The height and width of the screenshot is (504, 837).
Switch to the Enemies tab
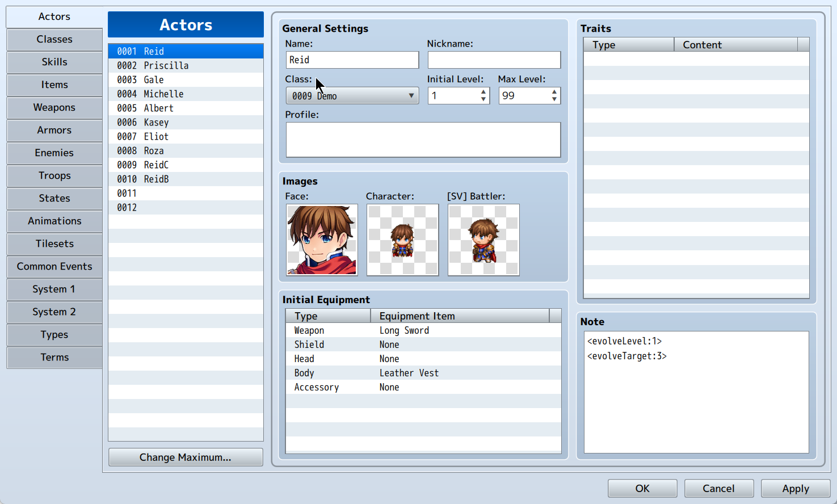coord(54,153)
